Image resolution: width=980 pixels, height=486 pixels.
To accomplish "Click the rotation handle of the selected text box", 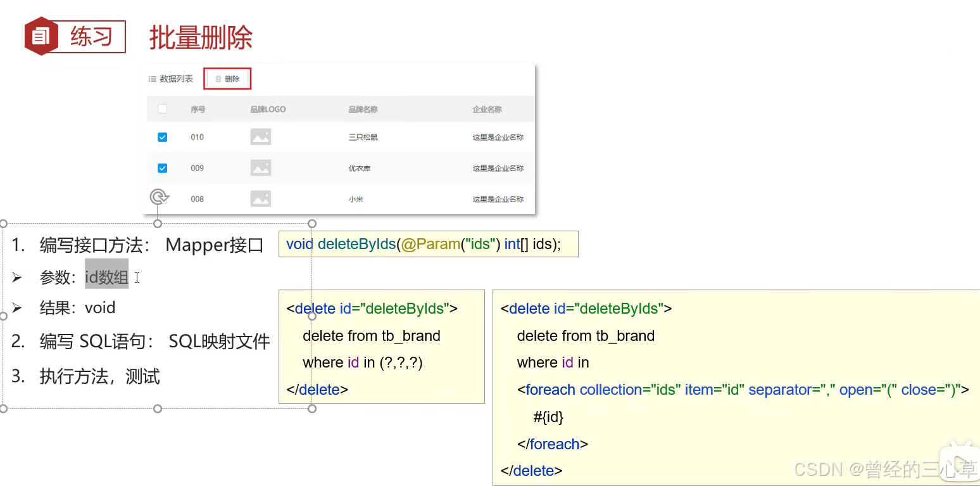I will point(159,197).
